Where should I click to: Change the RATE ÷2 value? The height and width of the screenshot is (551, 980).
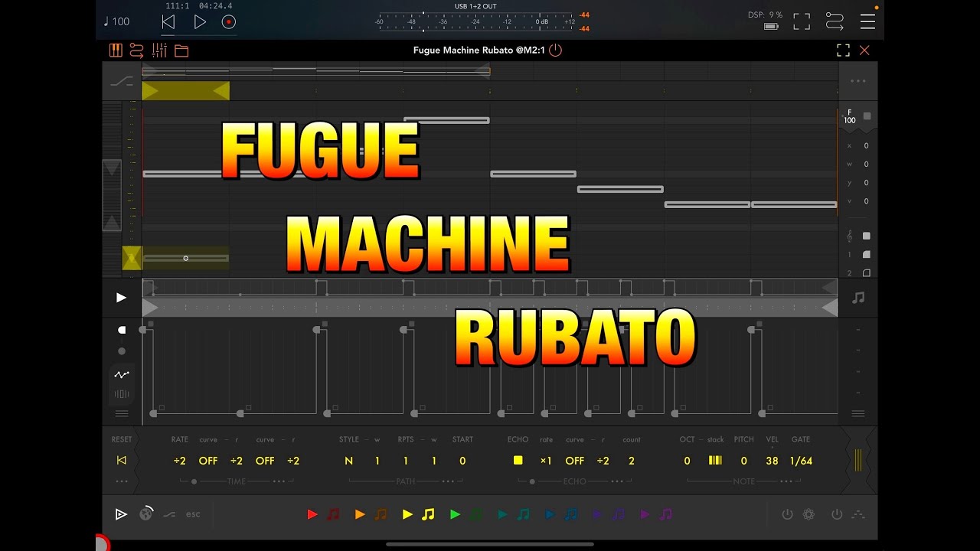180,461
